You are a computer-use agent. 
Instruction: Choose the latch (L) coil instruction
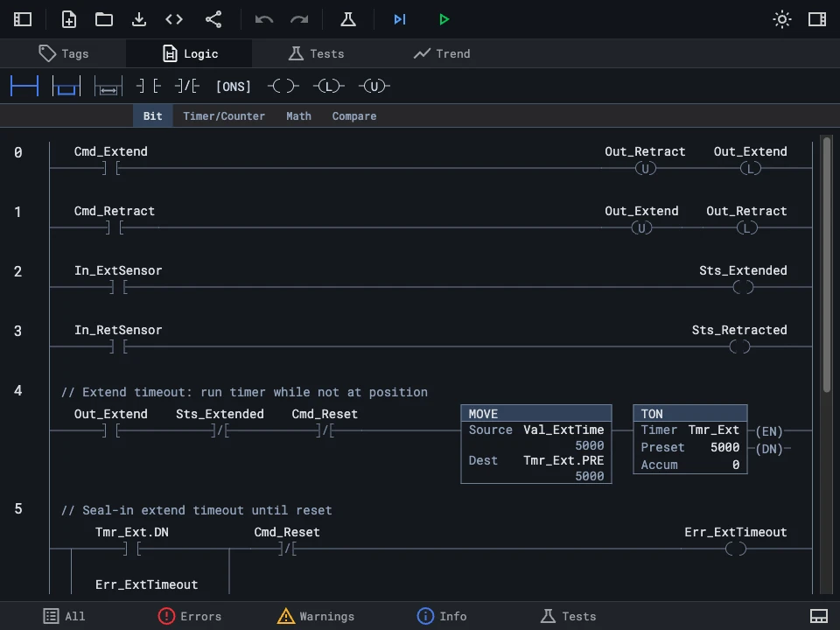point(328,86)
